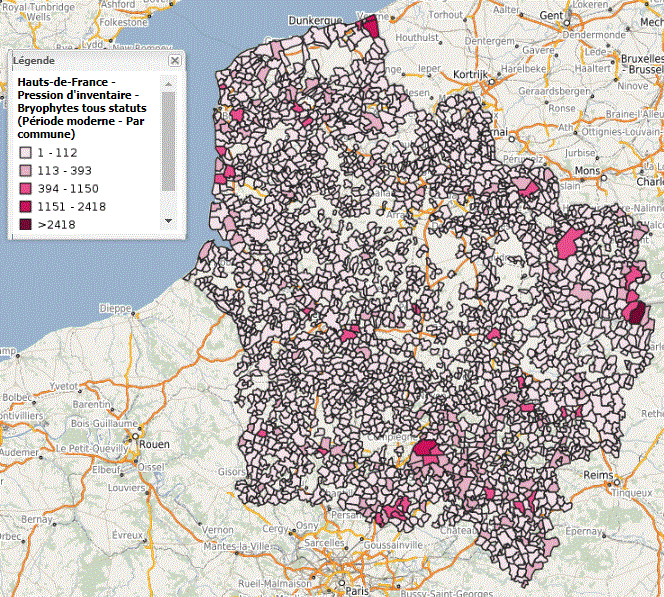Click the legend scrollbar up arrow
This screenshot has height=597, width=664.
coord(168,76)
